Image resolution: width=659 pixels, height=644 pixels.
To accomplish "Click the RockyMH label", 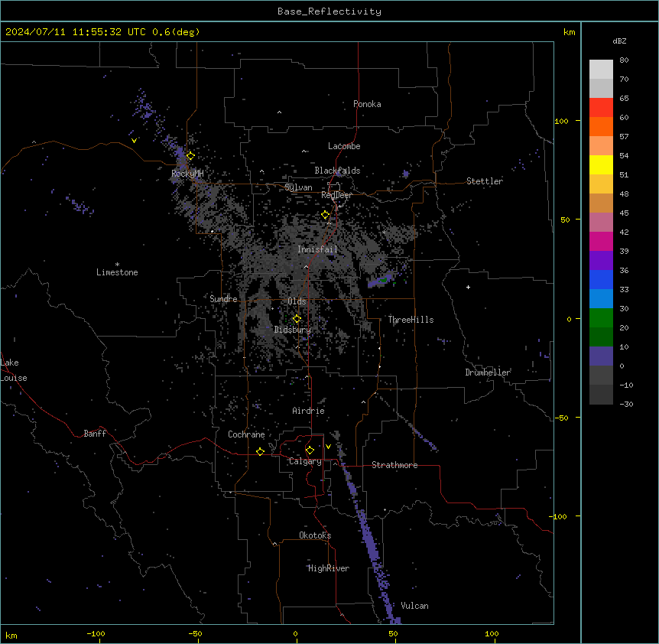I will pyautogui.click(x=187, y=174).
